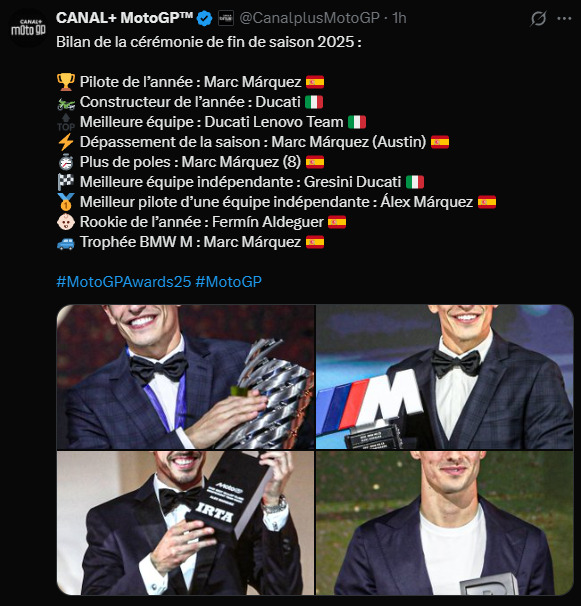Open the #MotoGP hashtag link
Viewport: 581px width, 606px height.
(x=228, y=282)
